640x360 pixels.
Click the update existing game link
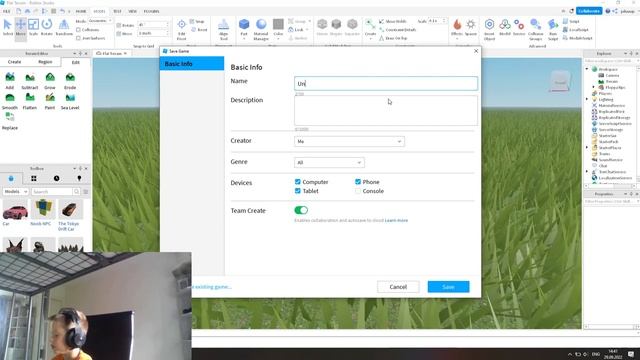point(212,287)
